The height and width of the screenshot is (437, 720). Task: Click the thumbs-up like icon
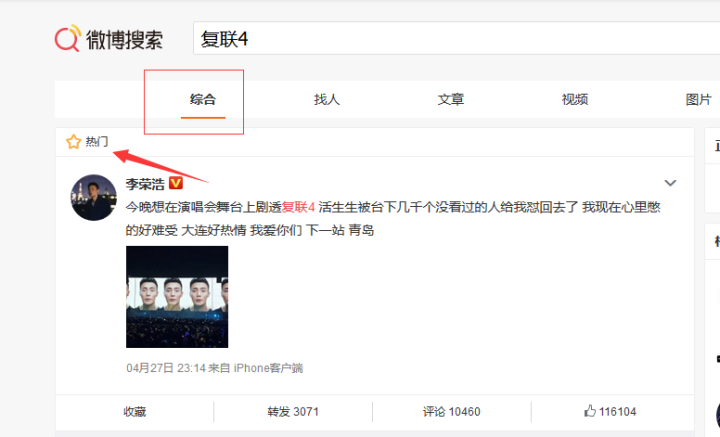(x=590, y=411)
